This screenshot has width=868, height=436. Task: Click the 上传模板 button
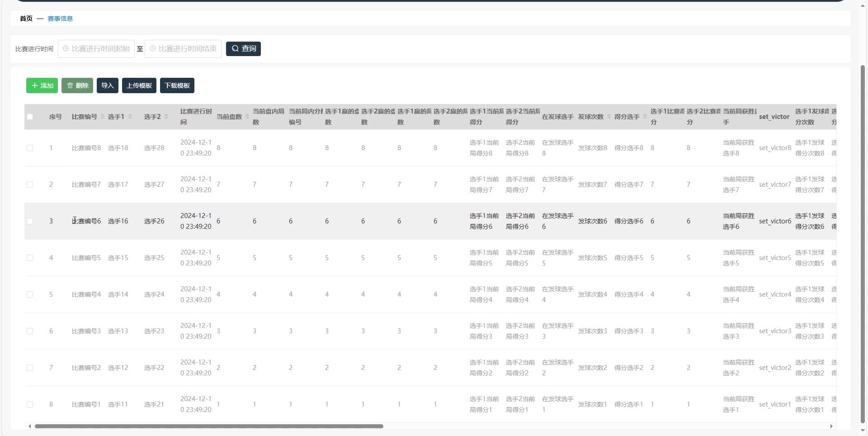[139, 85]
